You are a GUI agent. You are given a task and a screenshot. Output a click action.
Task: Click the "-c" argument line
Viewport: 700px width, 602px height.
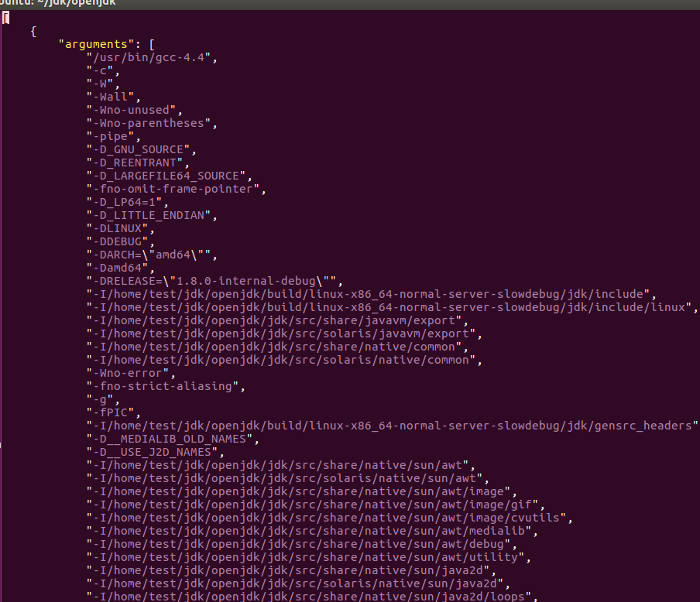coord(103,70)
